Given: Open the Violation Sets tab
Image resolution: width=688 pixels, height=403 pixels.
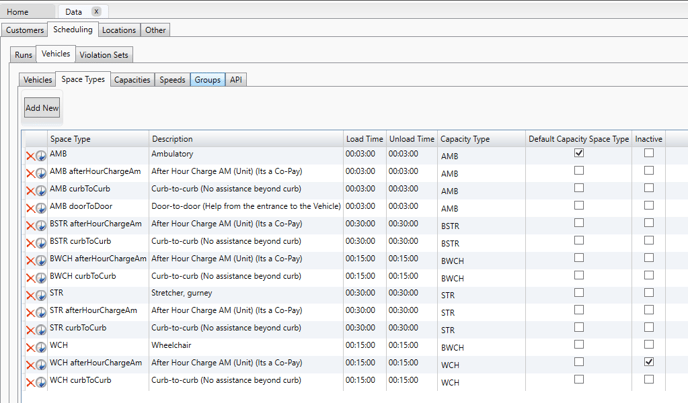Looking at the screenshot, I should coord(104,55).
